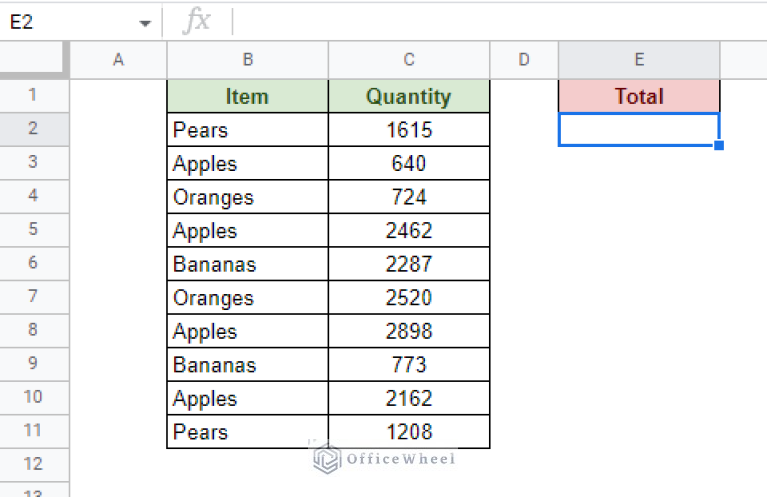Select row 6 header

pos(33,264)
